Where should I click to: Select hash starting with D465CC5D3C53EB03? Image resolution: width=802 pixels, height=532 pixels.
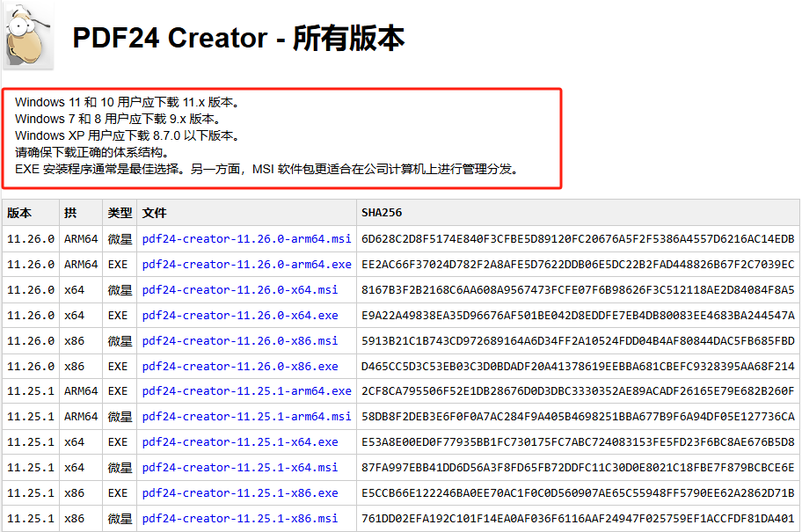(578, 367)
